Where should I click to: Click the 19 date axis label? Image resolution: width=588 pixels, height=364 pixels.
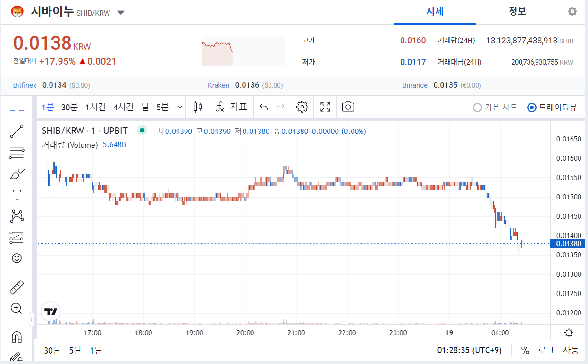[x=449, y=333]
